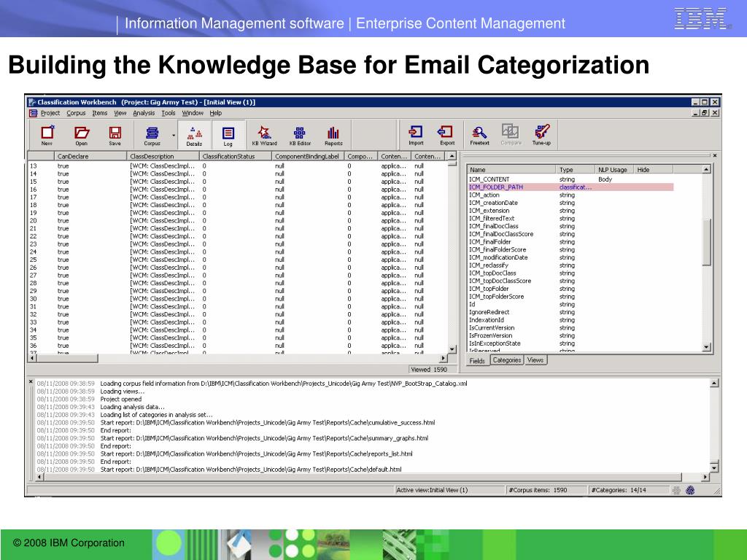The image size is (747, 560).
Task: Switch to the Categories tab
Action: (x=507, y=360)
